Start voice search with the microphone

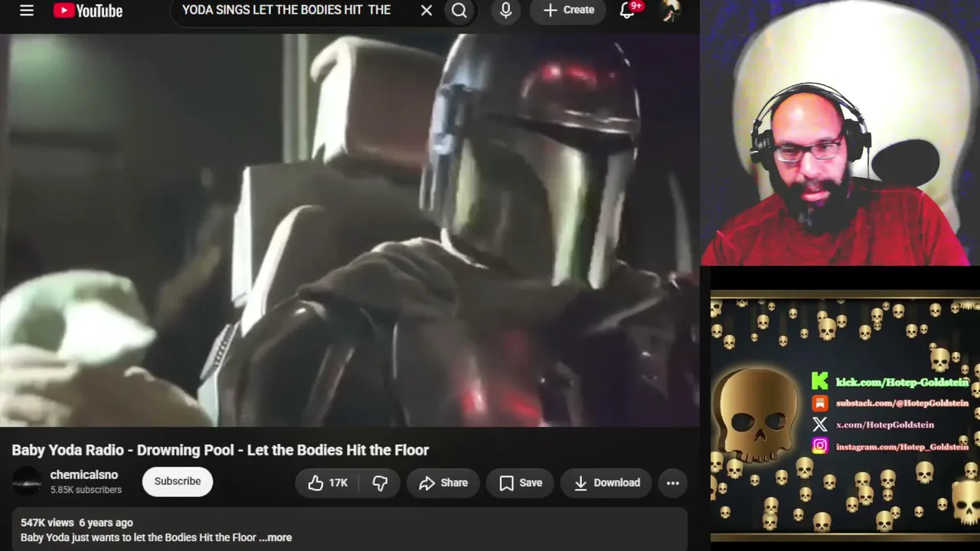pyautogui.click(x=506, y=11)
